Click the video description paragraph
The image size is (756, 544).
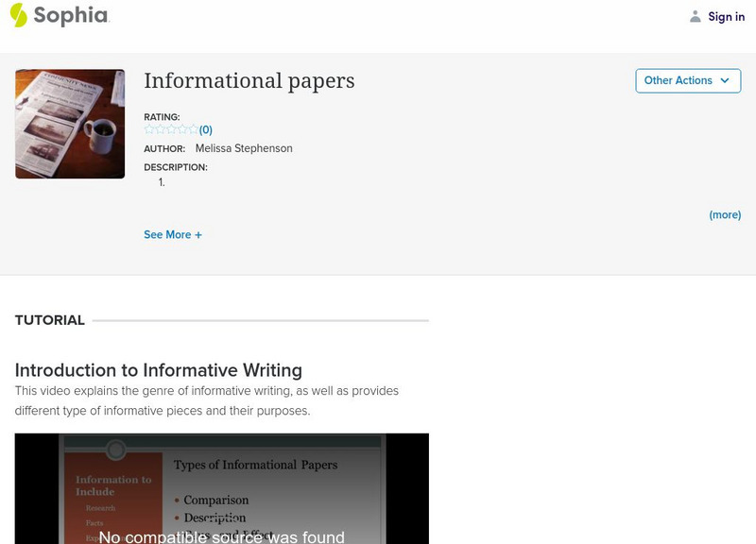(x=207, y=400)
